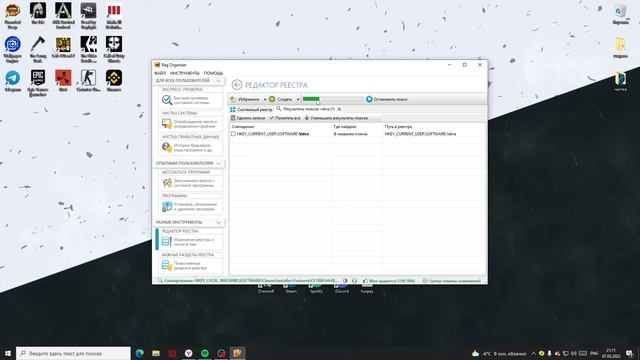Open the Epic Games Launcher shortcut

[38, 83]
